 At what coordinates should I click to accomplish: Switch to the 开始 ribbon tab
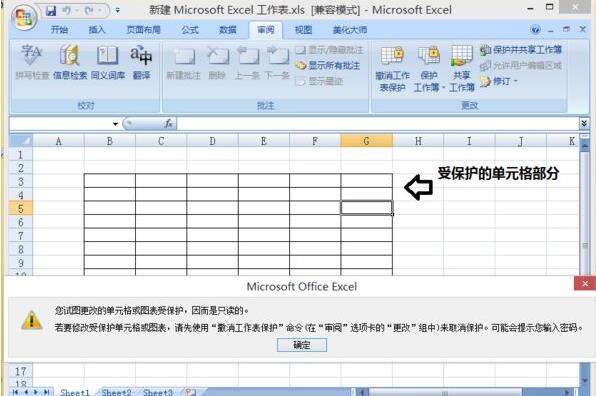click(x=59, y=30)
